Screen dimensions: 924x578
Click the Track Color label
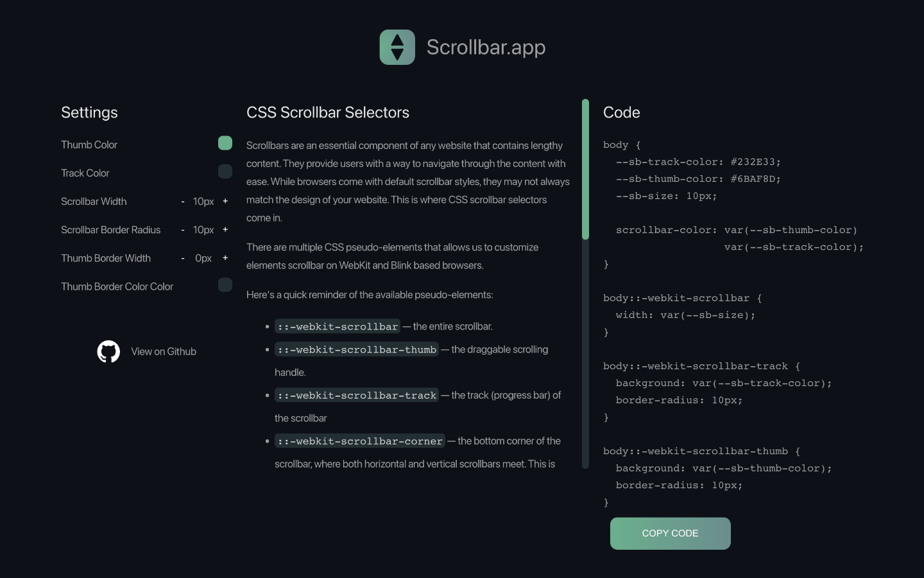[85, 173]
